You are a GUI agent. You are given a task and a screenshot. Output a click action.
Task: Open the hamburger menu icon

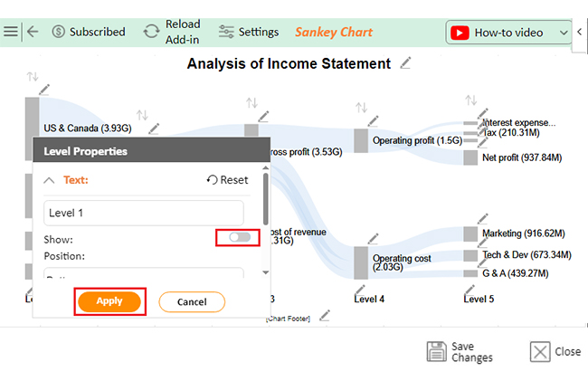coord(11,31)
